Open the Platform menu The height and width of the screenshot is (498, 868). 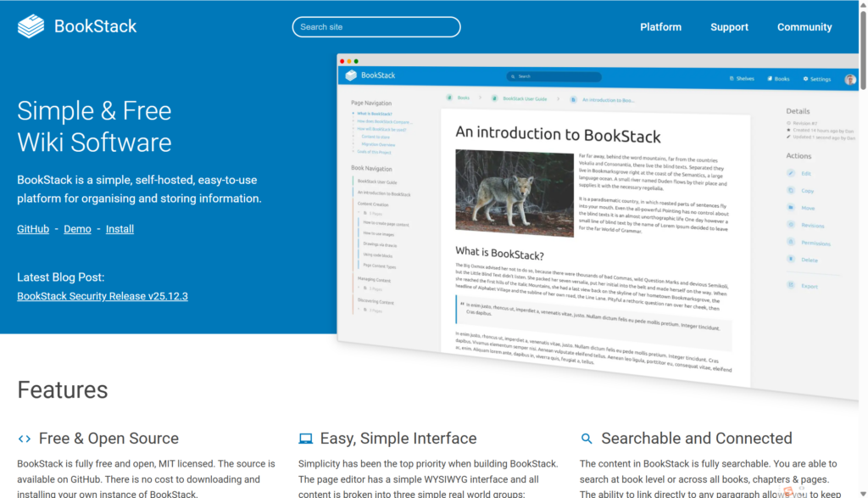click(x=660, y=27)
